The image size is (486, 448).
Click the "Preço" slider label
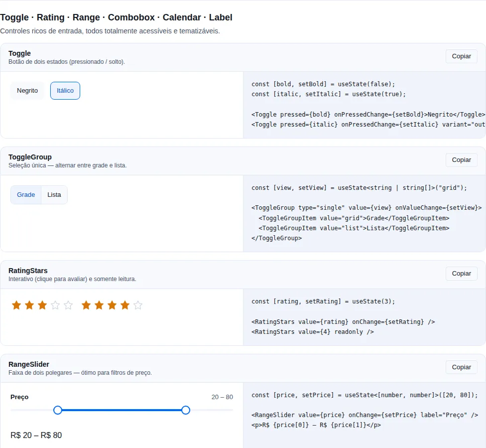click(x=19, y=397)
